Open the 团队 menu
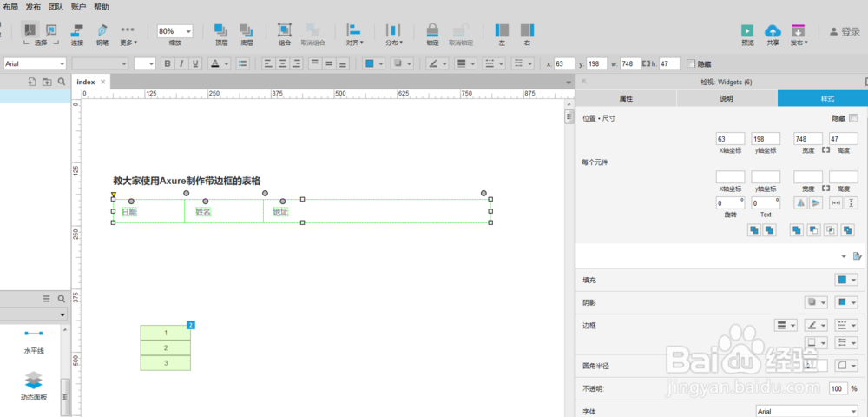Image resolution: width=868 pixels, height=417 pixels. click(56, 7)
